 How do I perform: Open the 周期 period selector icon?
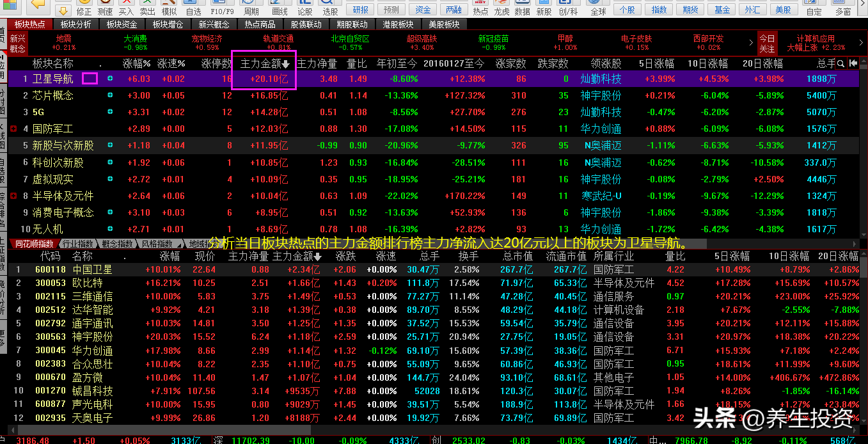pyautogui.click(x=251, y=8)
